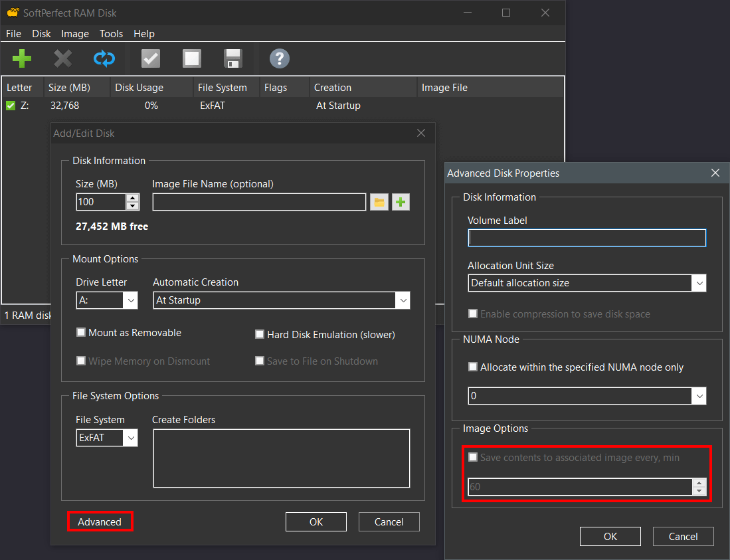
Task: Toggle Enable compression to save disk space
Action: pos(472,314)
